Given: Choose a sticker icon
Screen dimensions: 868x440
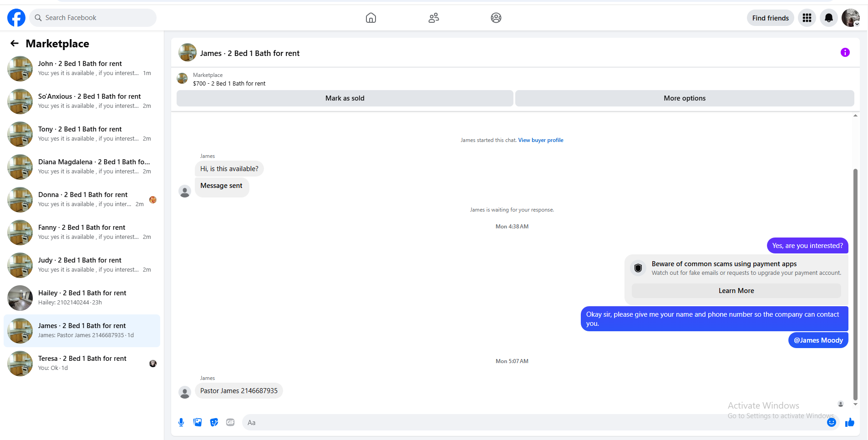Looking at the screenshot, I should coord(214,422).
